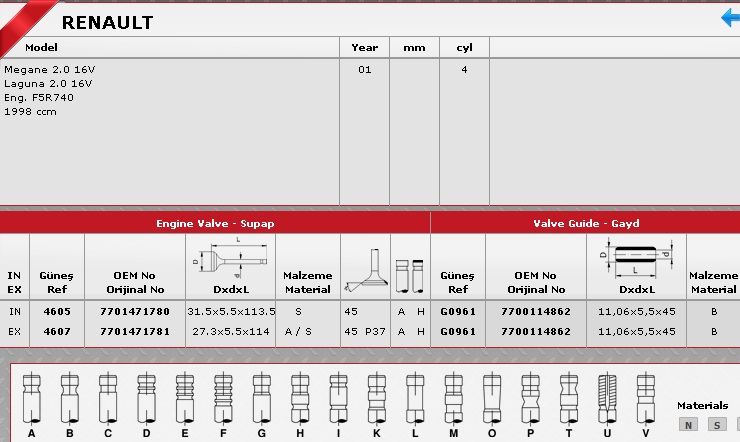Open Güneş Ref 4605 intake valve
The image size is (740, 442).
(x=56, y=311)
